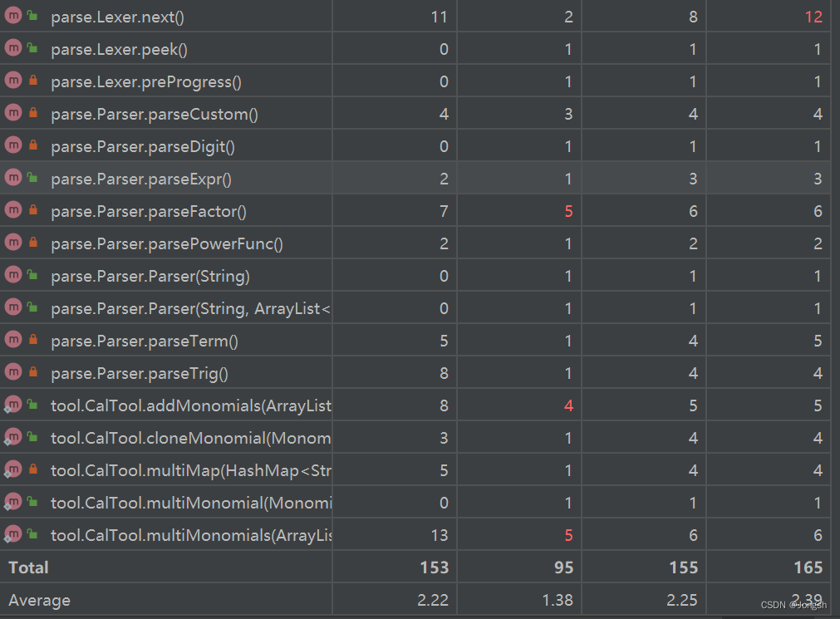Screen dimensions: 840x619
Task: Click the method icon beside parse.Parser.parseFactor()
Action: (12, 210)
